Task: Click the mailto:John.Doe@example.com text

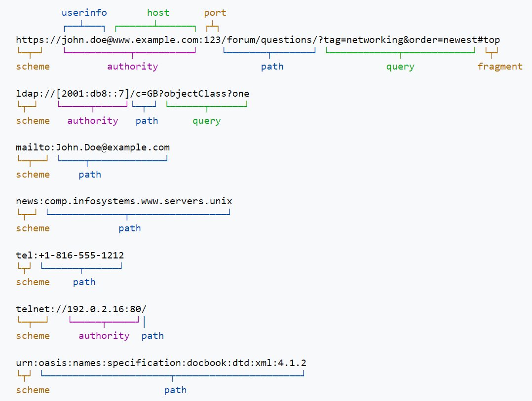Action: 93,147
